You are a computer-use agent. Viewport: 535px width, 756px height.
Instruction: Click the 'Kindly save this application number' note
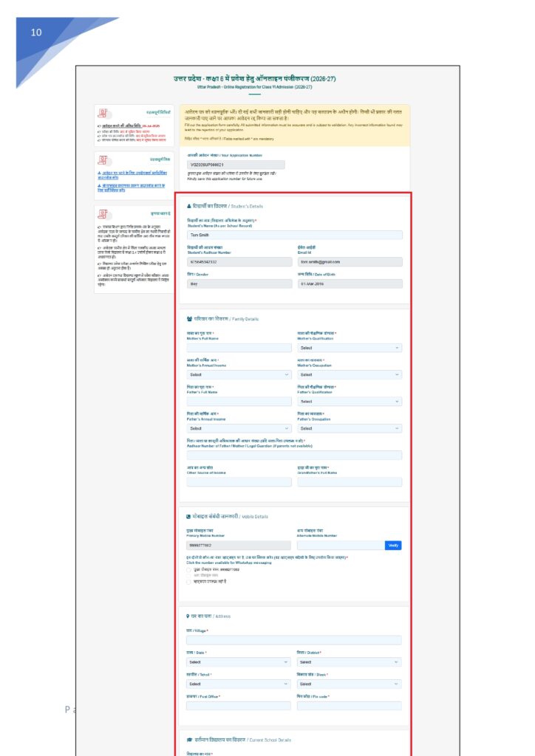click(225, 179)
